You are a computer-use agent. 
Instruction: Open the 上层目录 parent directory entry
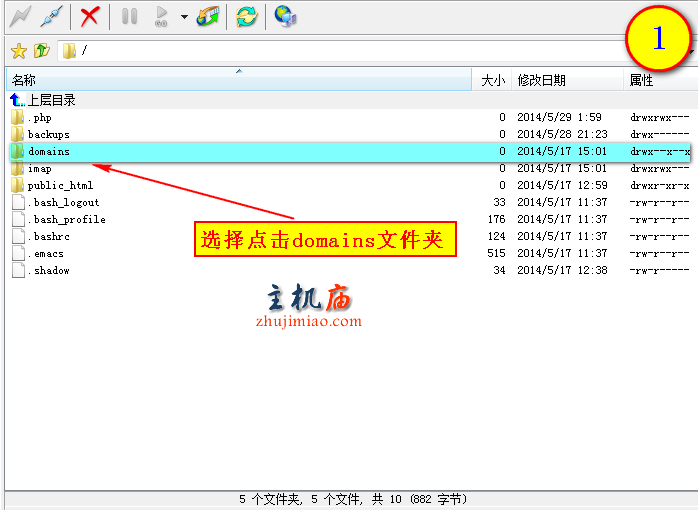coord(52,100)
